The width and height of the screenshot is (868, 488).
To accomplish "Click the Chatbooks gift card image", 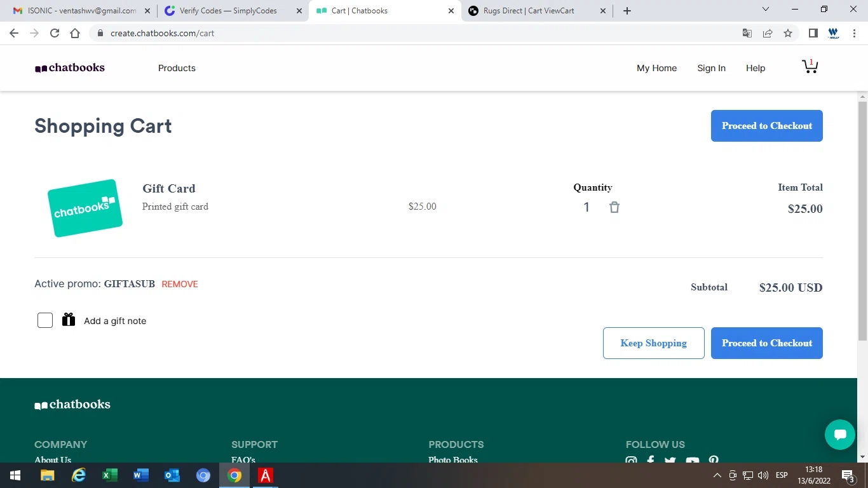I will pos(85,208).
